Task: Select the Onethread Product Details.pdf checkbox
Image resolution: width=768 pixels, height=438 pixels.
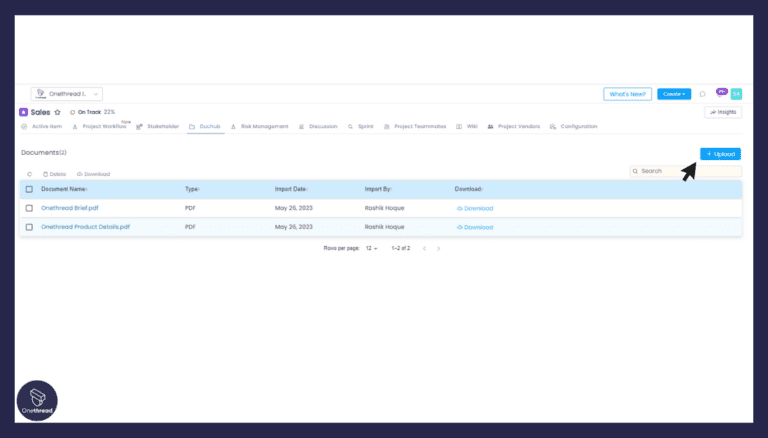Action: tap(29, 227)
